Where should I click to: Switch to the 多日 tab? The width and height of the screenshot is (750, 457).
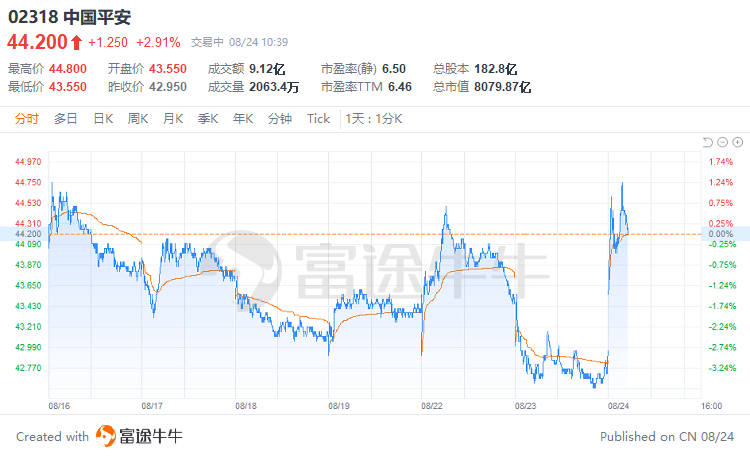point(66,119)
